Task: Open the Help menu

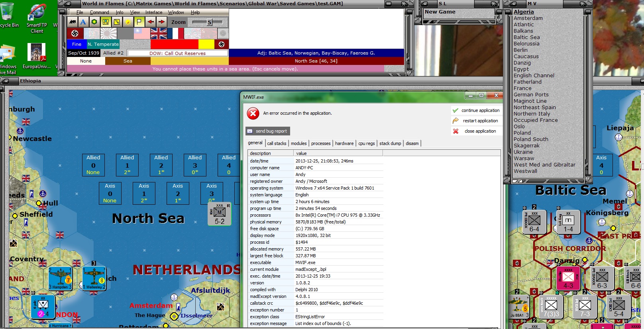Action: point(195,12)
